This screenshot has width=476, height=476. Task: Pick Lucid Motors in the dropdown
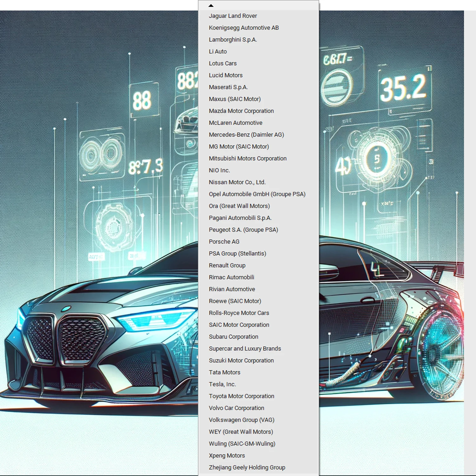[x=225, y=75]
